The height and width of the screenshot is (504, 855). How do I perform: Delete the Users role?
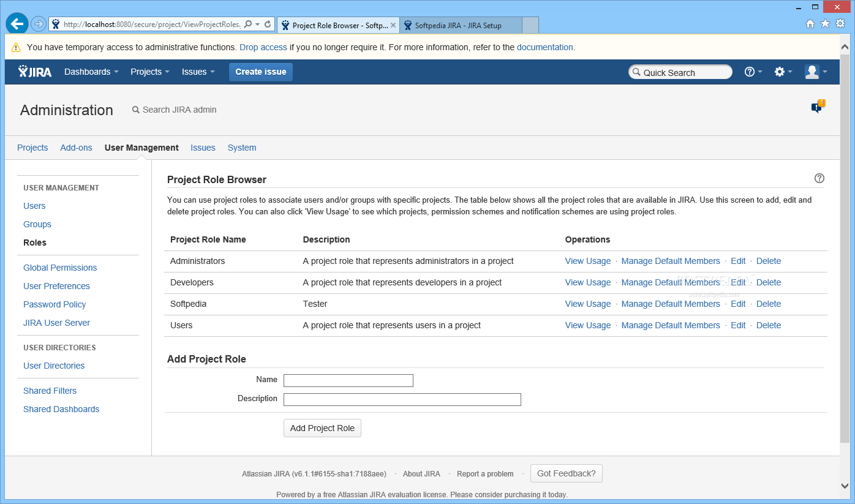pos(769,325)
